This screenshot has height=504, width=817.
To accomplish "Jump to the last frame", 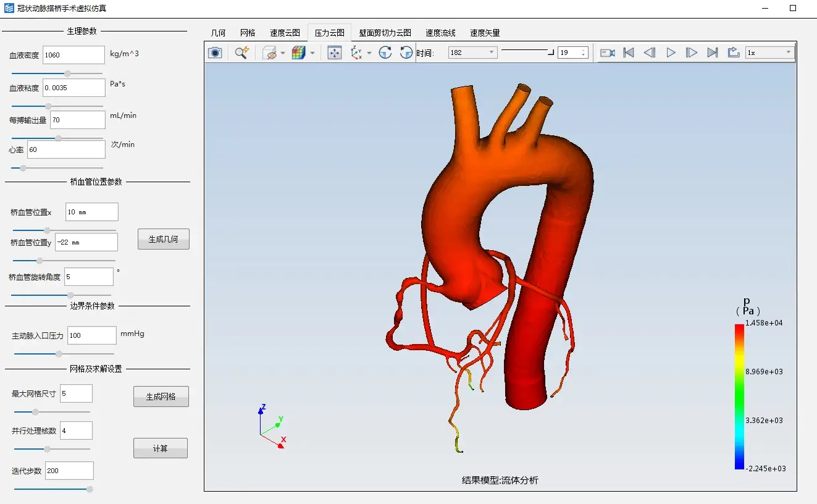I will (713, 52).
